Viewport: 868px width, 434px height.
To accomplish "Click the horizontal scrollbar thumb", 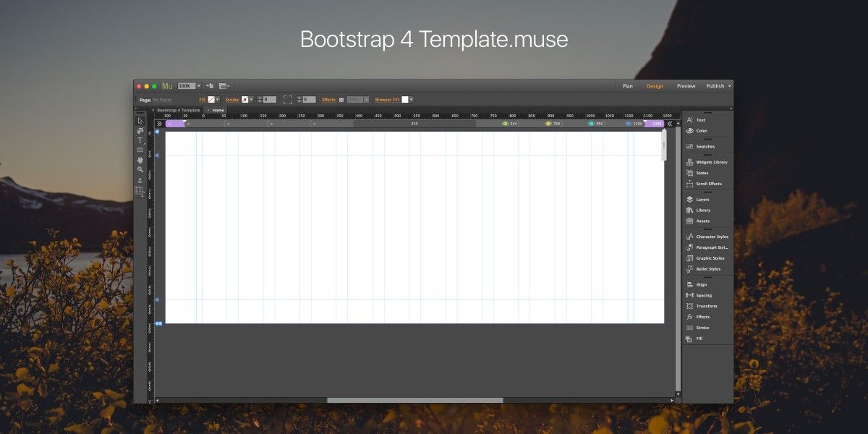I will [x=414, y=400].
